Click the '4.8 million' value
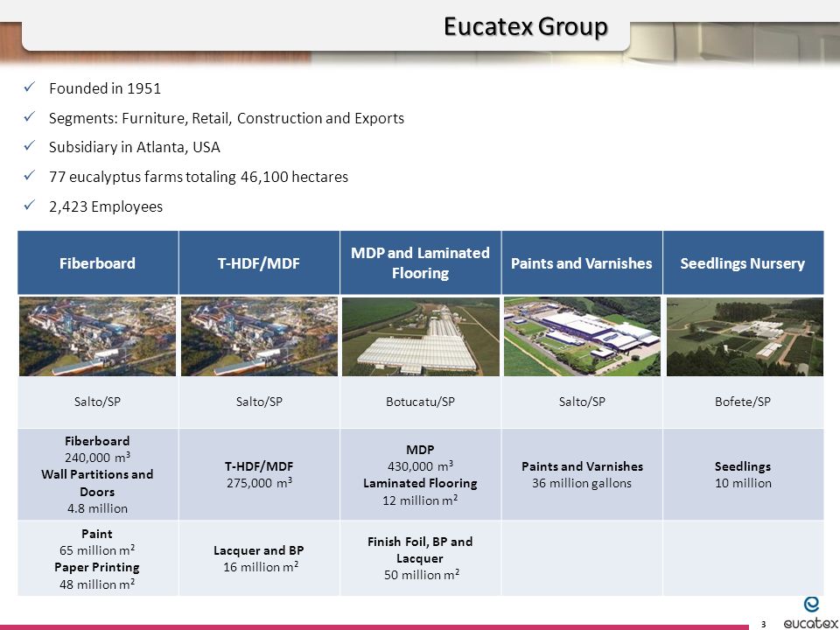Screen dimensions: 840x630 97,508
